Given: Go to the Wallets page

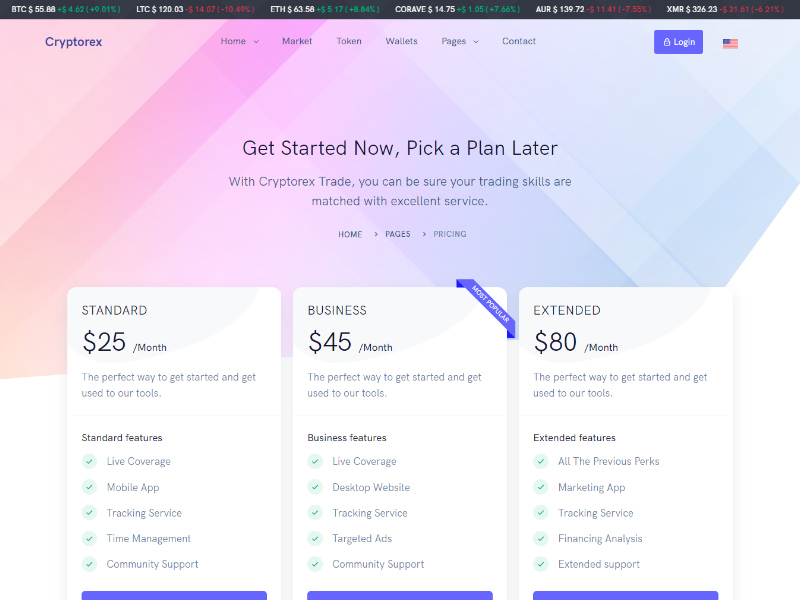Looking at the screenshot, I should [402, 41].
